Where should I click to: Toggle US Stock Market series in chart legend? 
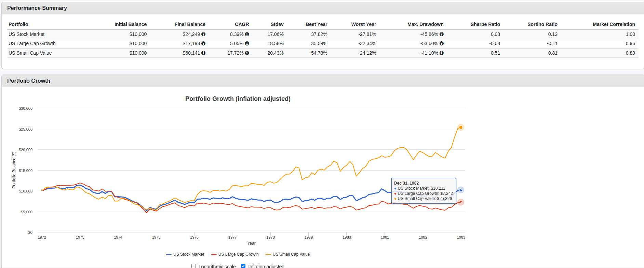coord(185,254)
